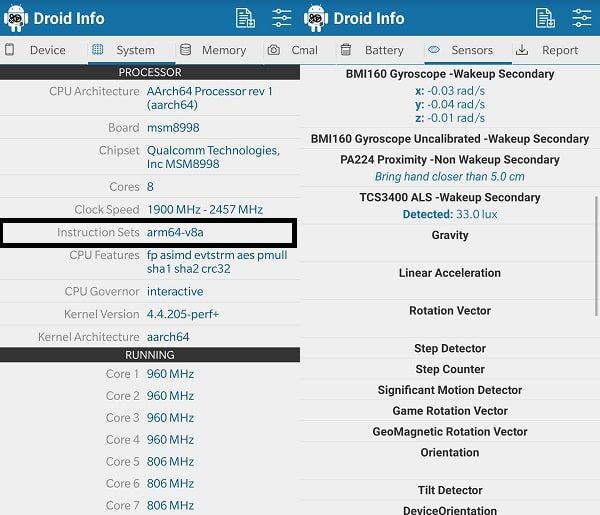Select the Core 4 row

[150, 440]
